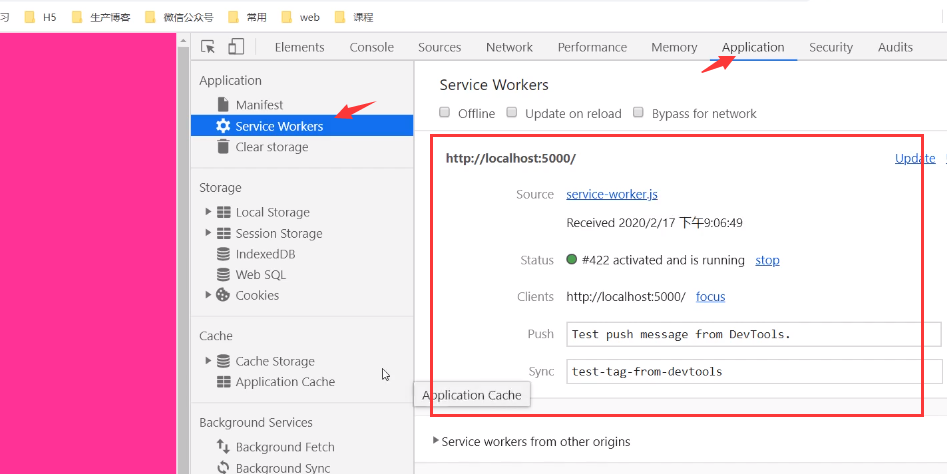Viewport: 947px width, 474px height.
Task: Toggle the device toolbar icon
Action: tap(236, 46)
